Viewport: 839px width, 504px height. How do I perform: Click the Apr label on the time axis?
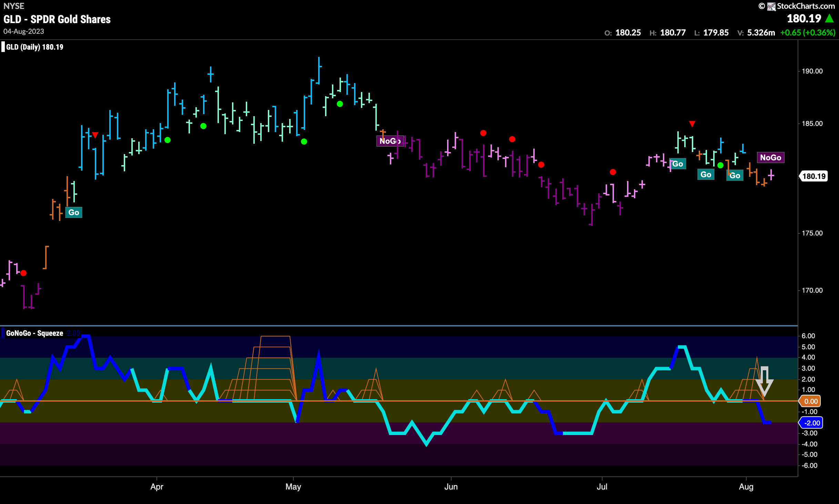point(157,487)
